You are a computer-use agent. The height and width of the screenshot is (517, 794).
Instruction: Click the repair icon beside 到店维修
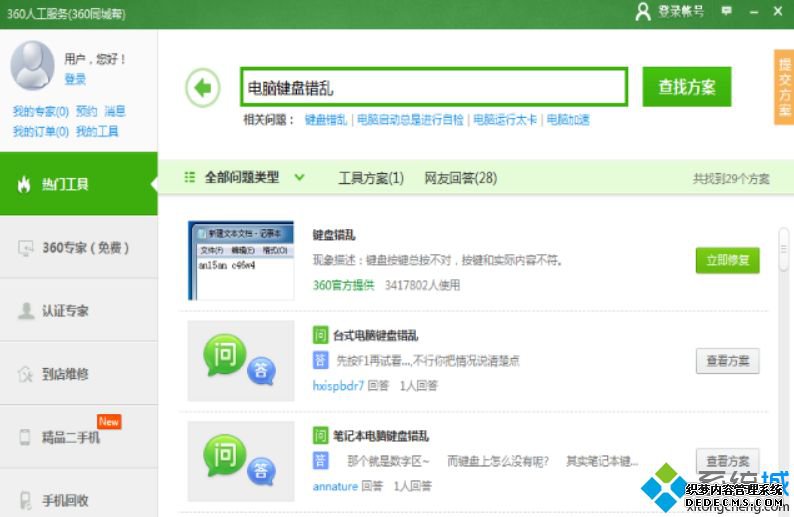coord(25,374)
